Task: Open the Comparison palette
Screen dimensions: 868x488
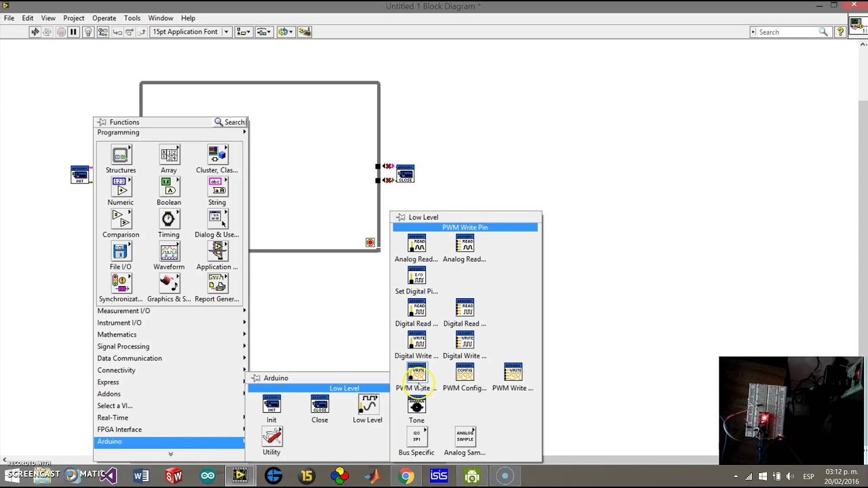Action: tap(121, 220)
